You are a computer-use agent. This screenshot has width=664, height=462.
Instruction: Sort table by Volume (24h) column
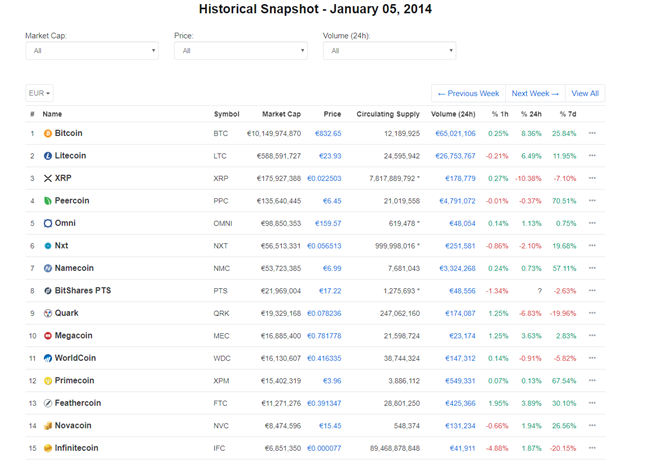tap(453, 114)
